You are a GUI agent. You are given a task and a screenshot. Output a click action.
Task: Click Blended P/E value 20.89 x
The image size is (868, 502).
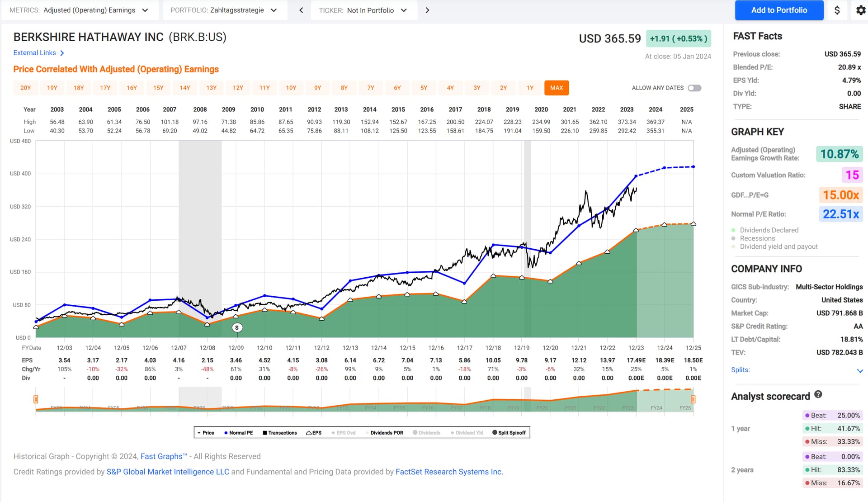pos(849,67)
